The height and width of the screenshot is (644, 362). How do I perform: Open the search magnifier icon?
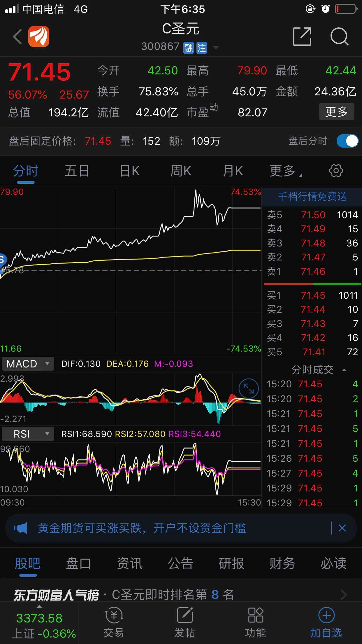click(x=339, y=36)
